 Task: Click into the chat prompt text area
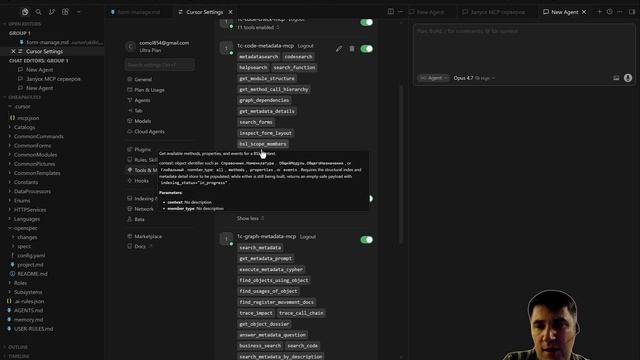(524, 48)
